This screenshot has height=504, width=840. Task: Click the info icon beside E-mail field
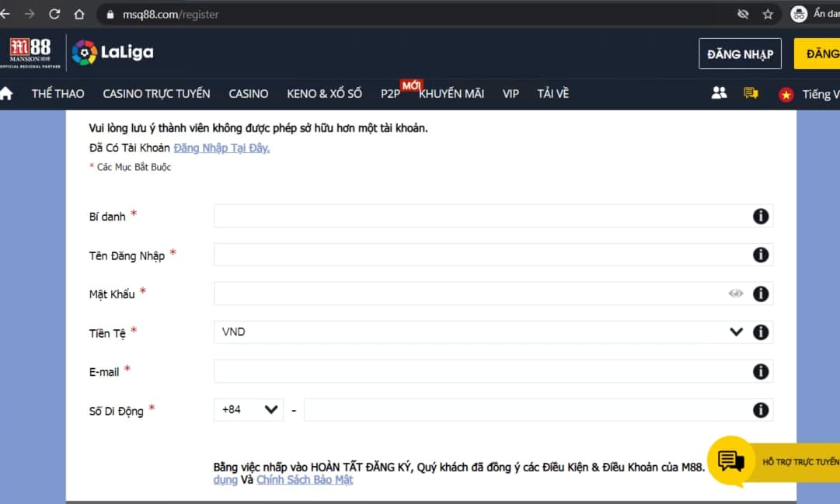coord(761,371)
